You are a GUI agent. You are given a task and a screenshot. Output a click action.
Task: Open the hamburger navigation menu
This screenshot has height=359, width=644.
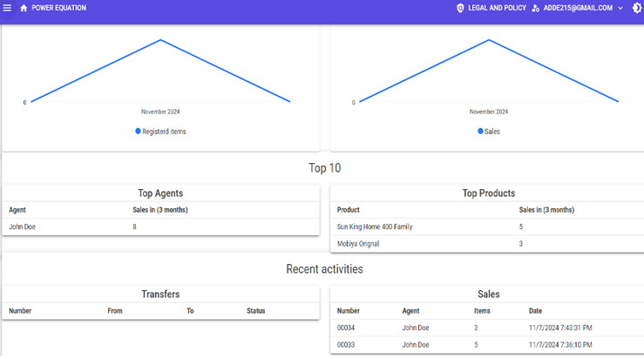point(8,8)
